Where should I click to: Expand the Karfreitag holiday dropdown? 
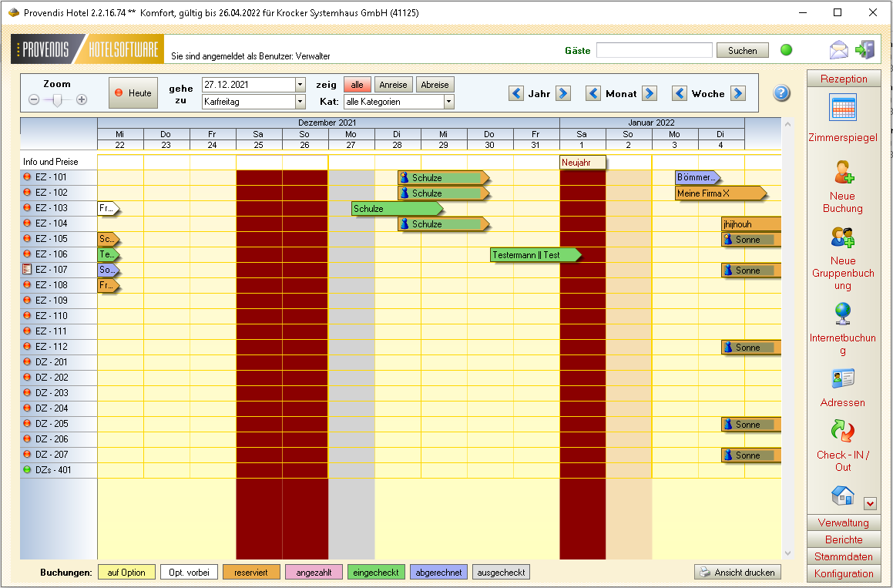(x=300, y=102)
